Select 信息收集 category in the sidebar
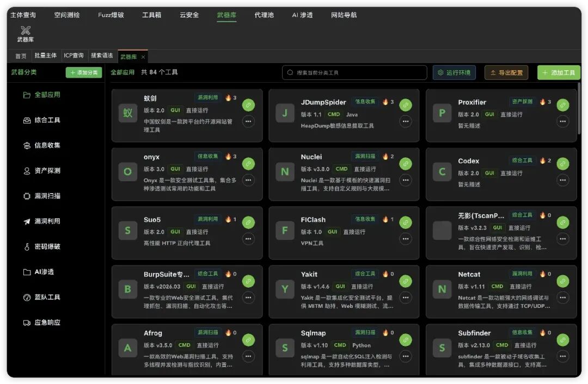The image size is (588, 384). tap(41, 145)
